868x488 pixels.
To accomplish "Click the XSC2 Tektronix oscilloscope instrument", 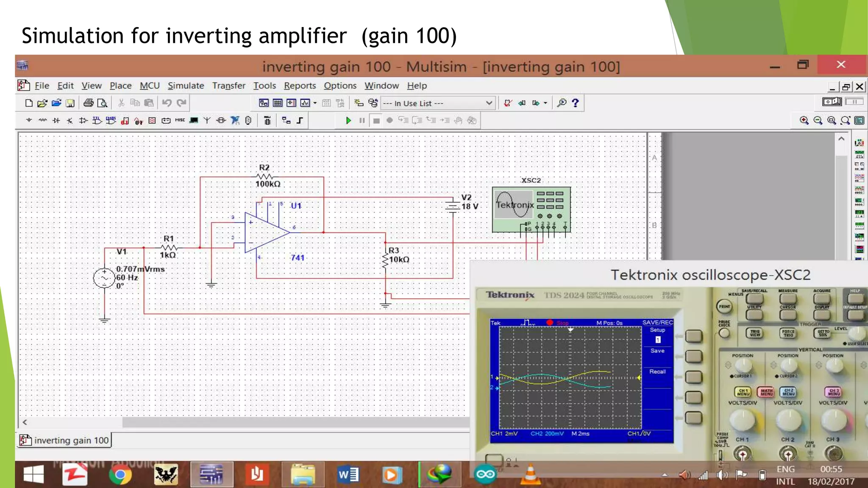I will point(531,210).
